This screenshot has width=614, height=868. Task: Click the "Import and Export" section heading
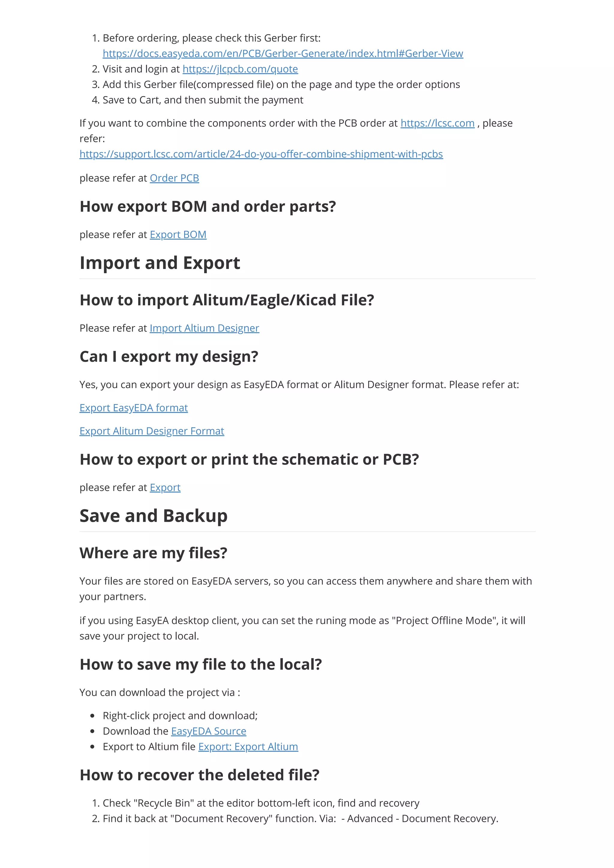point(160,263)
